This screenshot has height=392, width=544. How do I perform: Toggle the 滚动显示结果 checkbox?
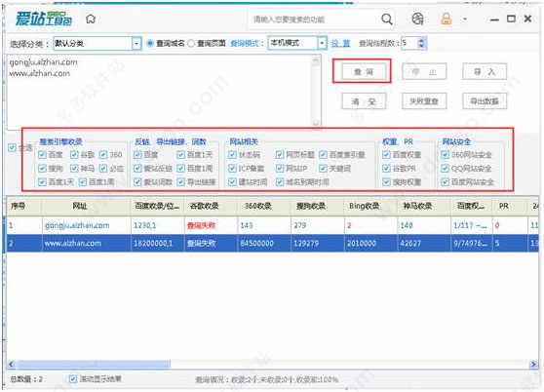[x=72, y=378]
